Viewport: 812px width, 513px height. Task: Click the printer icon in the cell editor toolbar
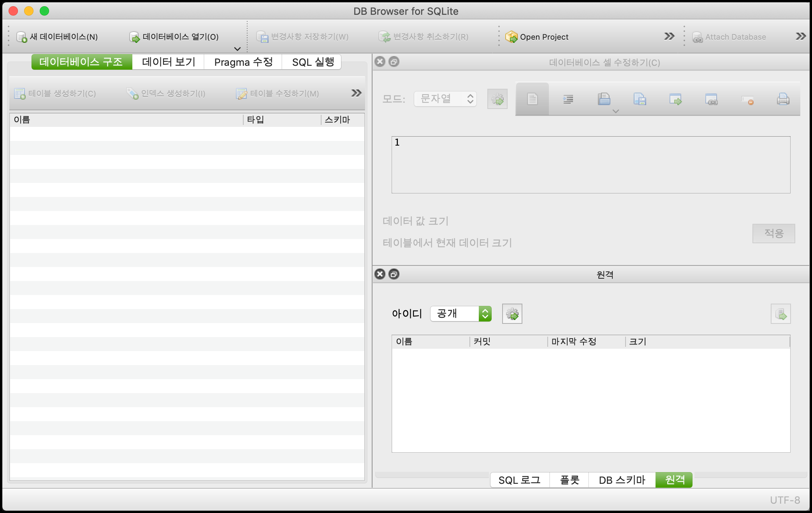tap(783, 100)
